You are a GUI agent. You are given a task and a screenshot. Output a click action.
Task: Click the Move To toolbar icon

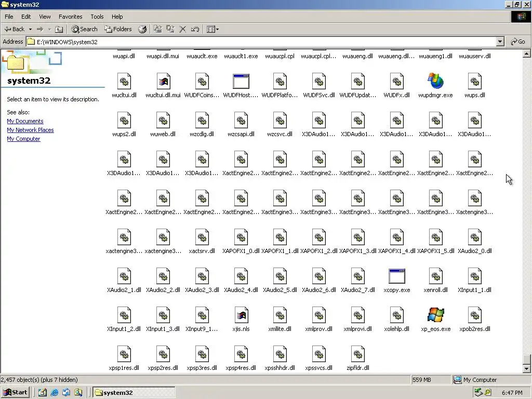pos(158,29)
